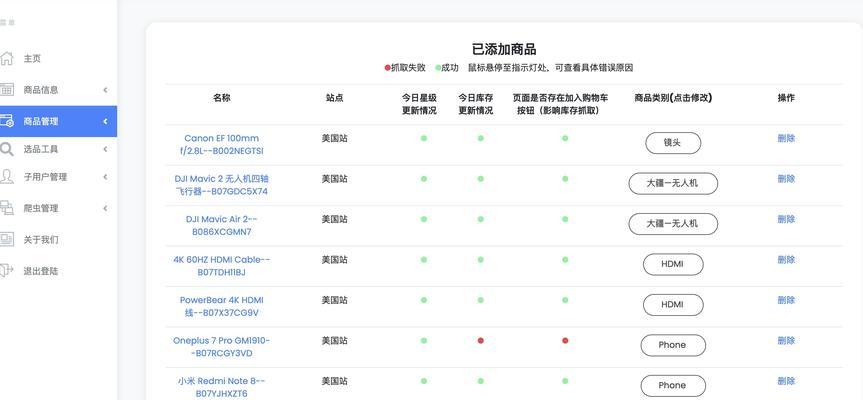The image size is (863, 400).
Task: Click red 今日库存 status dot for Oneplus
Action: point(480,341)
